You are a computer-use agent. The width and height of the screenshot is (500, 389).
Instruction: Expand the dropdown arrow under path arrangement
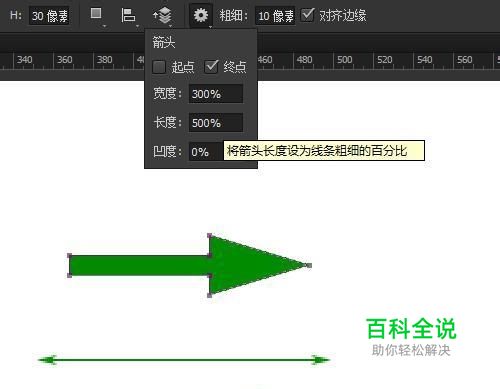pos(170,26)
